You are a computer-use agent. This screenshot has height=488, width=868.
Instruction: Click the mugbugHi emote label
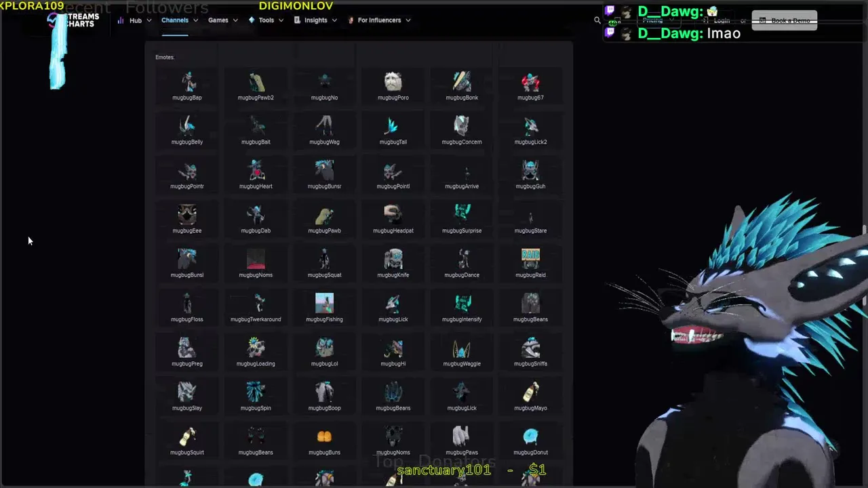coord(393,364)
